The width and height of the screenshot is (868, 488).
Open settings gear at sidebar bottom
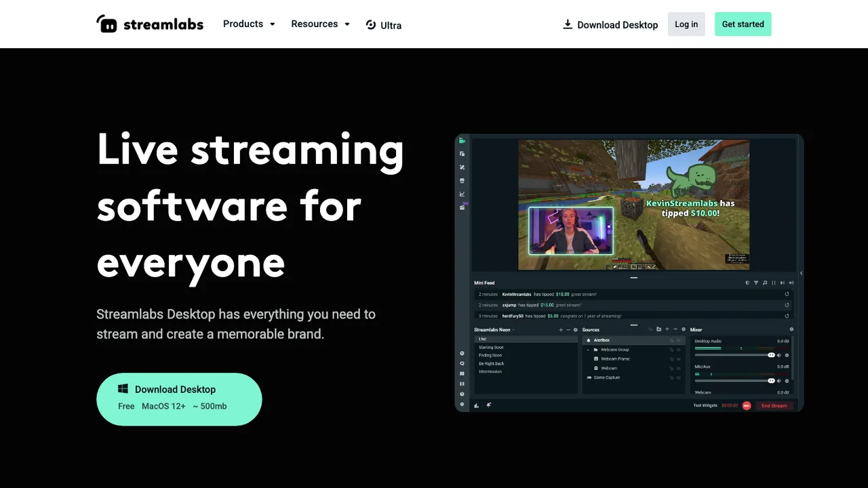pos(462,404)
